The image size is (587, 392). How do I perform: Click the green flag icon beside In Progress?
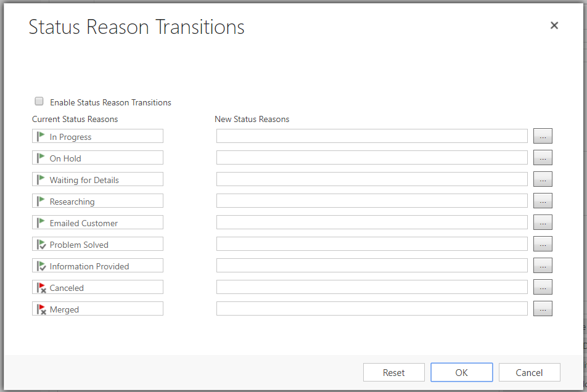(41, 136)
